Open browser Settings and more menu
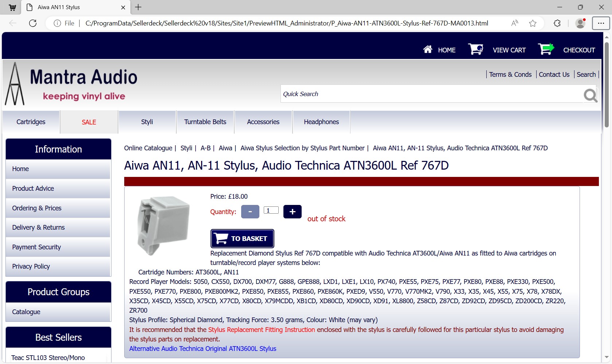This screenshot has width=612, height=364. pos(601,23)
